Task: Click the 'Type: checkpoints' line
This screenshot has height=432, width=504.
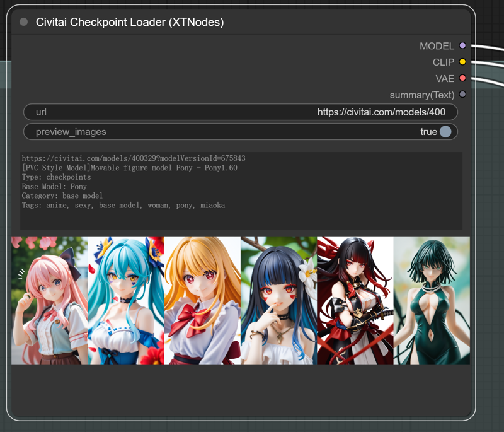Action: [x=56, y=177]
